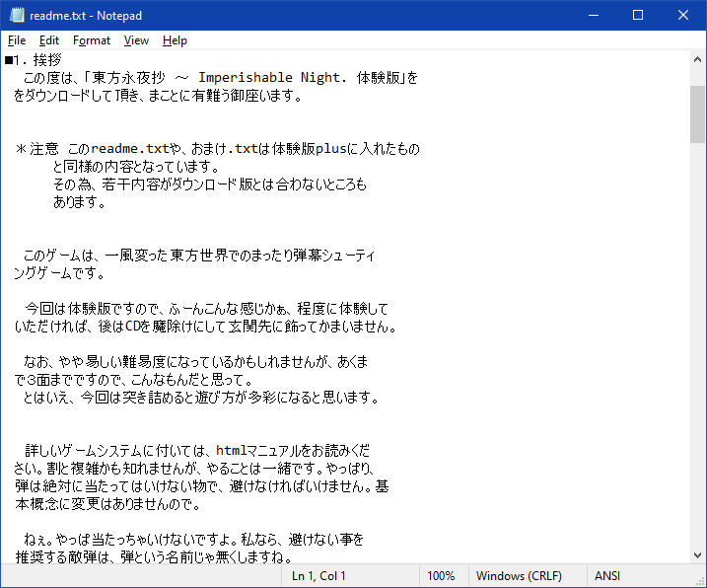This screenshot has width=707, height=588.
Task: Click the scroll up arrow
Action: pyautogui.click(x=697, y=59)
